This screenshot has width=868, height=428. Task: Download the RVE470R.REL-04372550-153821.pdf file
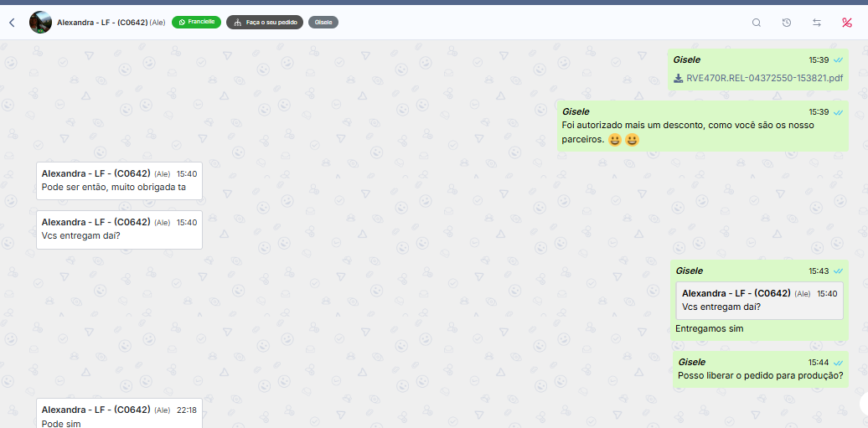coord(764,78)
